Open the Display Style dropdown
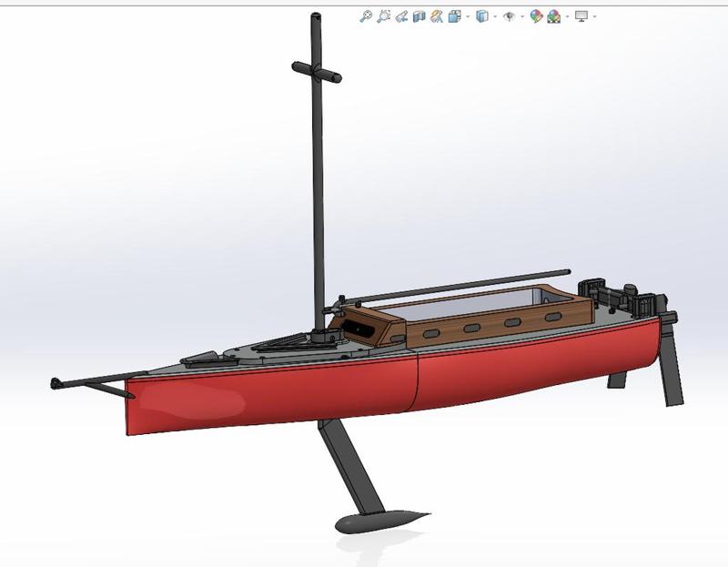This screenshot has width=728, height=567. point(496,15)
